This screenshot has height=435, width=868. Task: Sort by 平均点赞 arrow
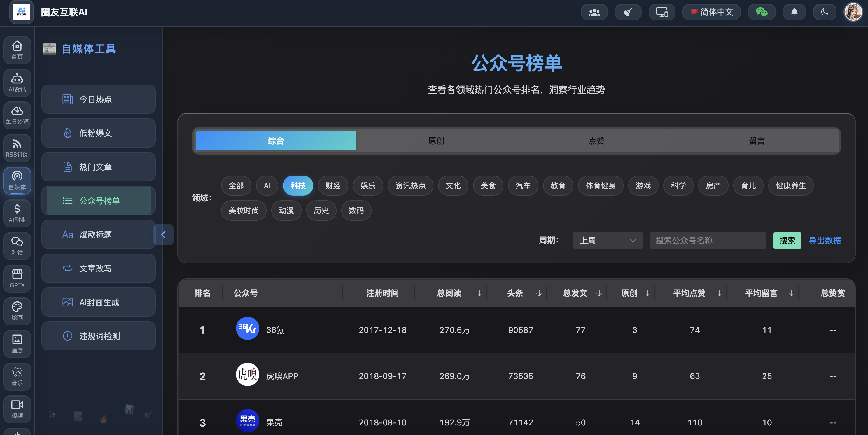click(x=720, y=293)
